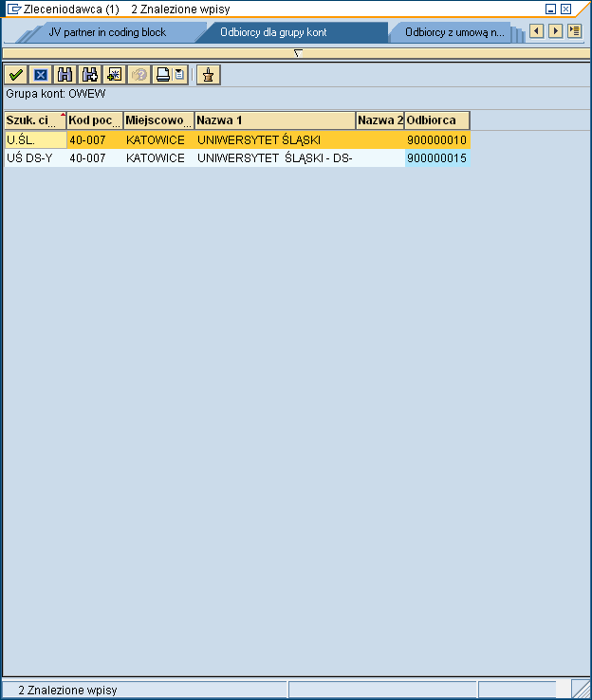Screen dimensions: 592x700
Task: Close the Zleceniodawca dialog window
Action: pos(565,9)
